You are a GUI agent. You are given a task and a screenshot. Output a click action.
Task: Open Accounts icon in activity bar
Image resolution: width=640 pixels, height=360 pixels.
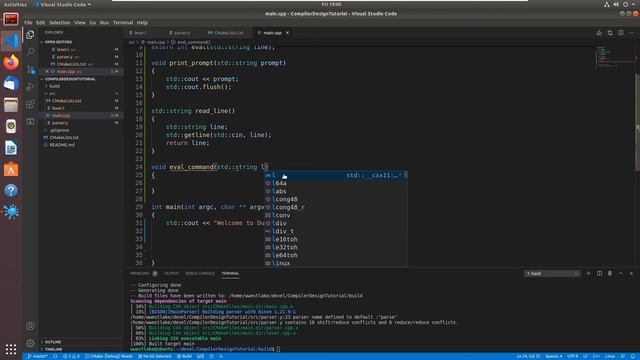pyautogui.click(x=30, y=326)
